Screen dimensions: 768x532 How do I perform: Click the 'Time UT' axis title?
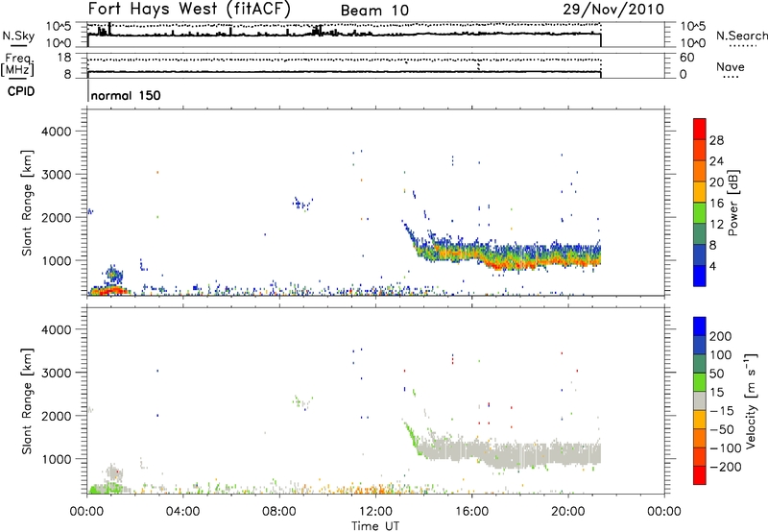click(x=375, y=526)
